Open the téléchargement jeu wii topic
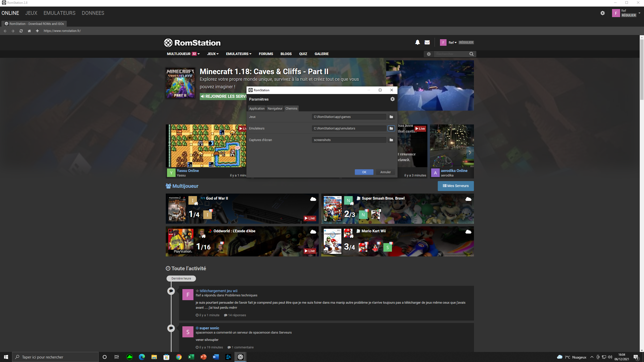The image size is (644, 362). 218,291
